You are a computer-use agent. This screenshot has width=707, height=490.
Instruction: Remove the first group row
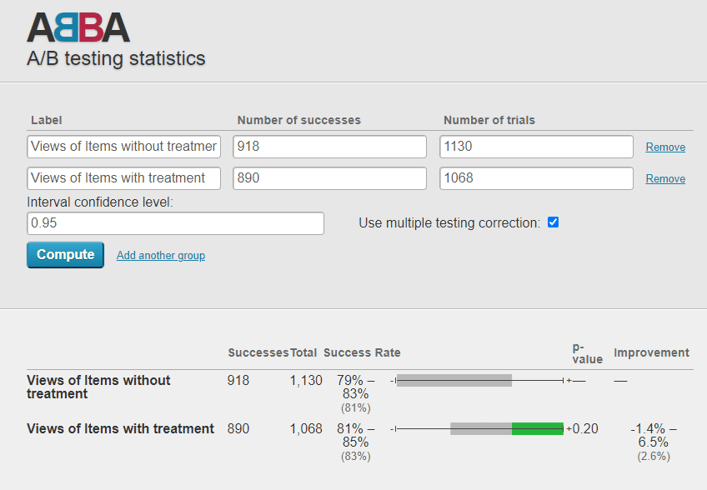point(665,147)
